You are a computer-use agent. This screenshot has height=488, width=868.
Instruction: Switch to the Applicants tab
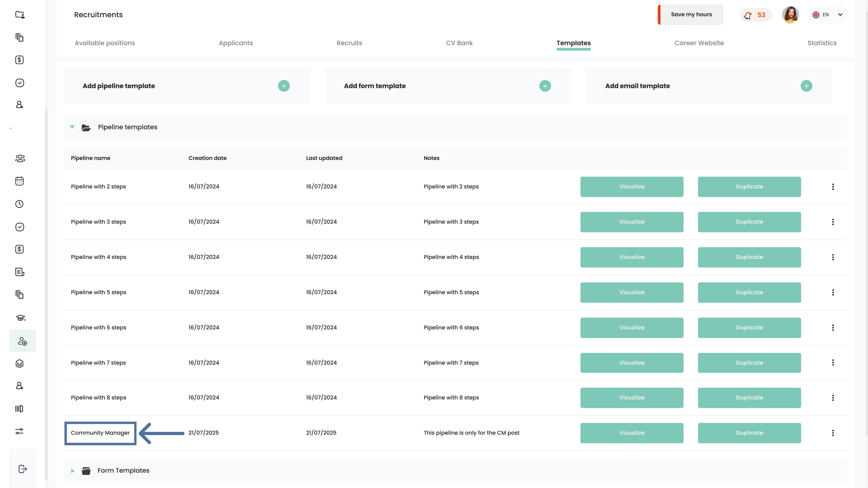coord(235,43)
